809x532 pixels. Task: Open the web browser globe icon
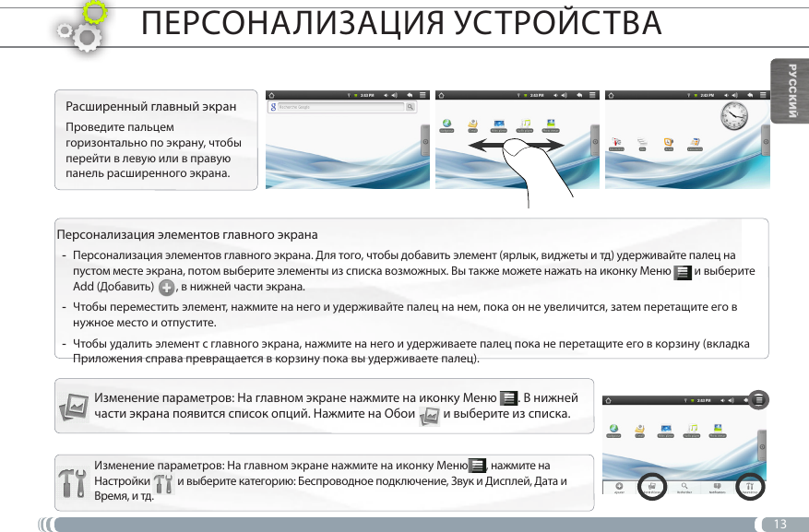tap(613, 428)
